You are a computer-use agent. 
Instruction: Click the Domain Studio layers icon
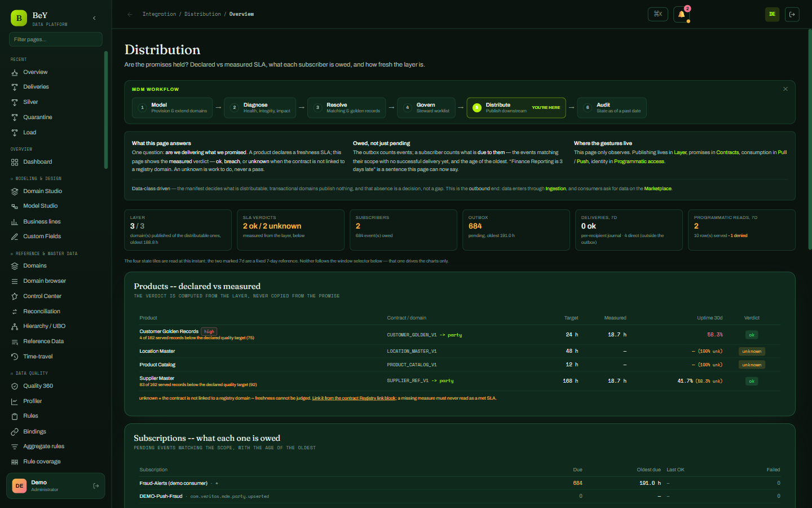click(15, 191)
